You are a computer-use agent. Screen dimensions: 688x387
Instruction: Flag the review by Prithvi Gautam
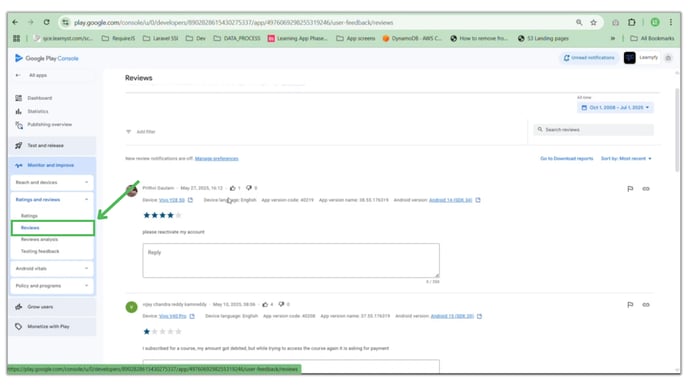coord(630,189)
